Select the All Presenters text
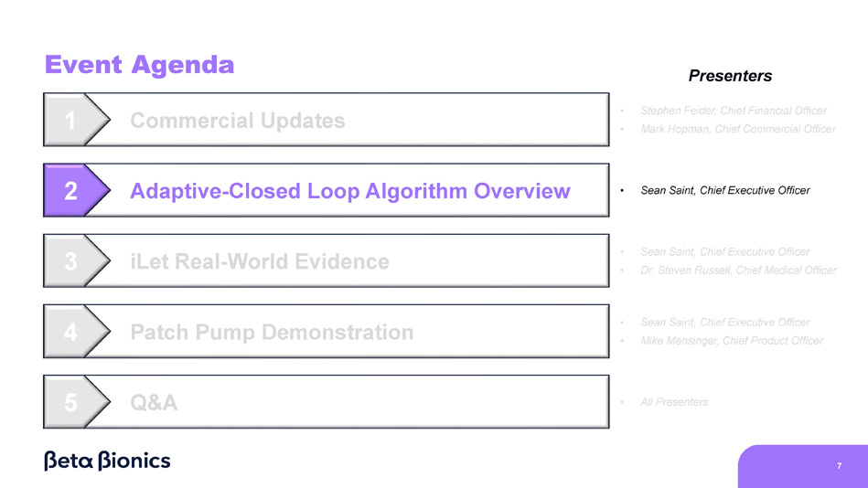The image size is (868, 488). tap(674, 402)
